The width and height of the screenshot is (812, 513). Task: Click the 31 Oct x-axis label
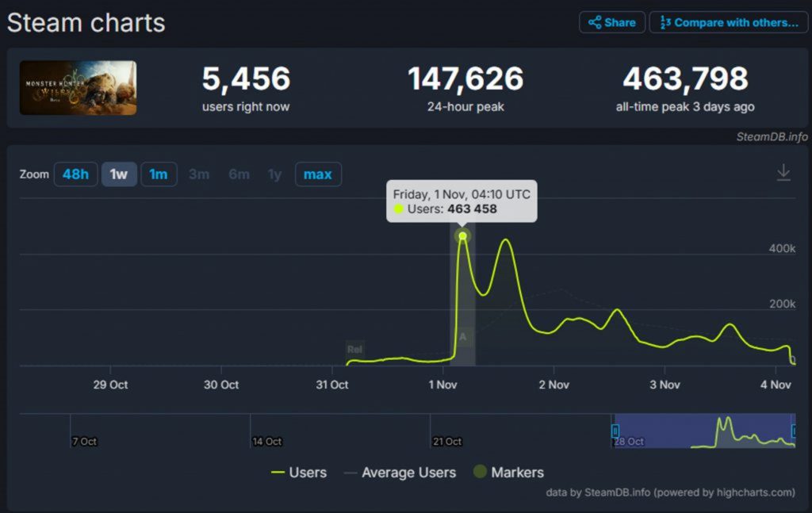tap(332, 385)
